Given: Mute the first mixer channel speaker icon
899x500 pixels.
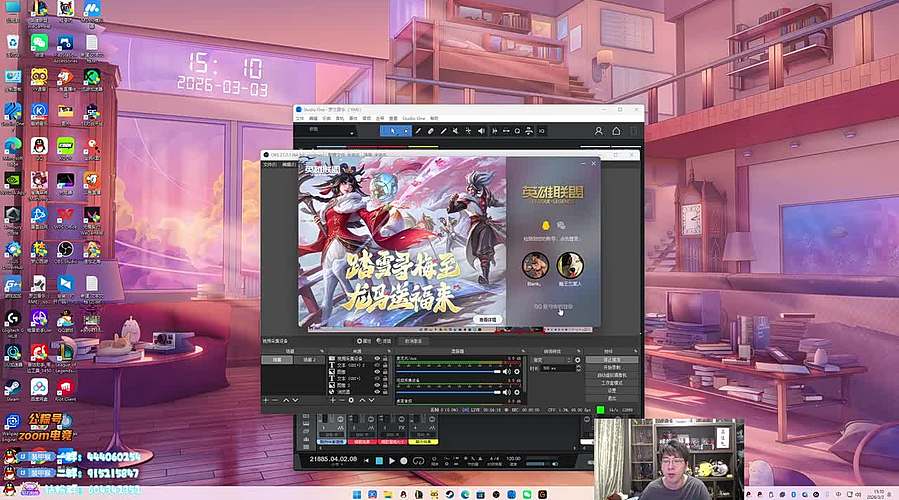Looking at the screenshot, I should 507,372.
